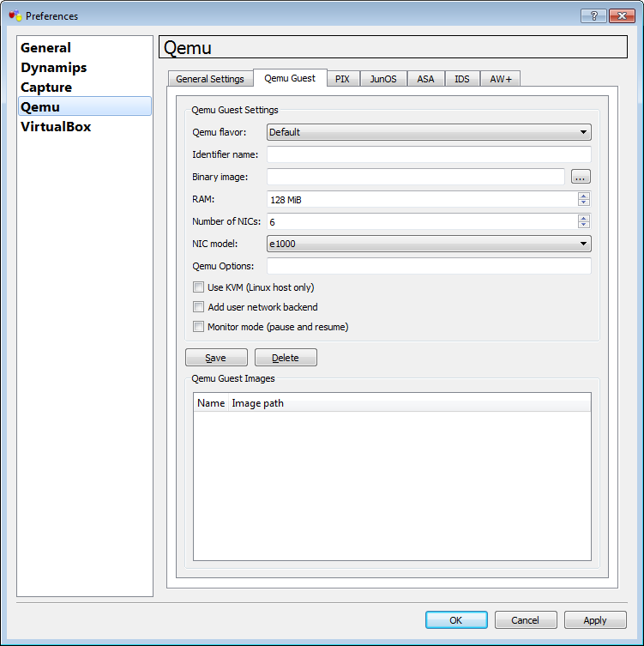Switch to the Qemu Guest tab
This screenshot has height=646, width=644.
290,78
